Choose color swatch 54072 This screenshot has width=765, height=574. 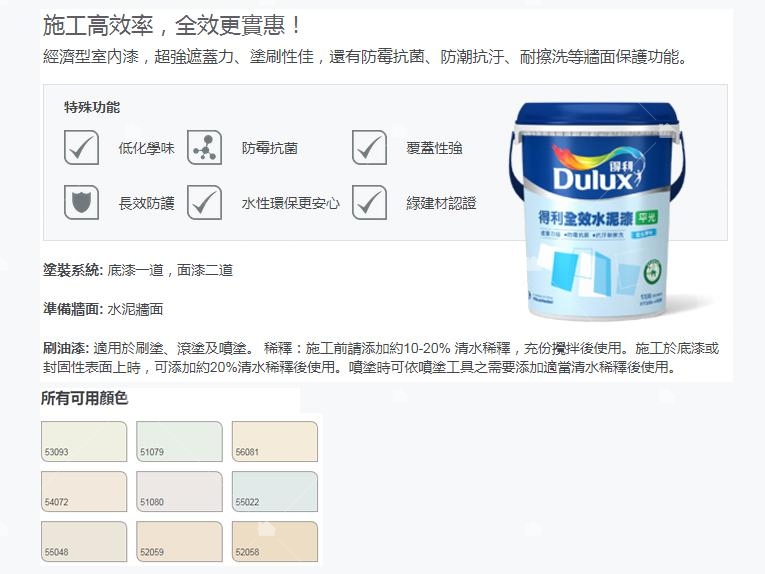[84, 491]
